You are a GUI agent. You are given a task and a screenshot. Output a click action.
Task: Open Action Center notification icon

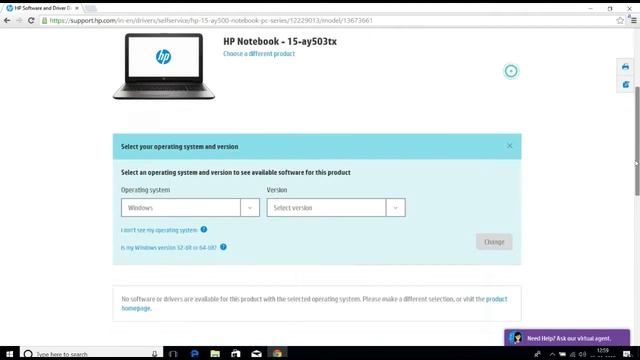point(627,354)
